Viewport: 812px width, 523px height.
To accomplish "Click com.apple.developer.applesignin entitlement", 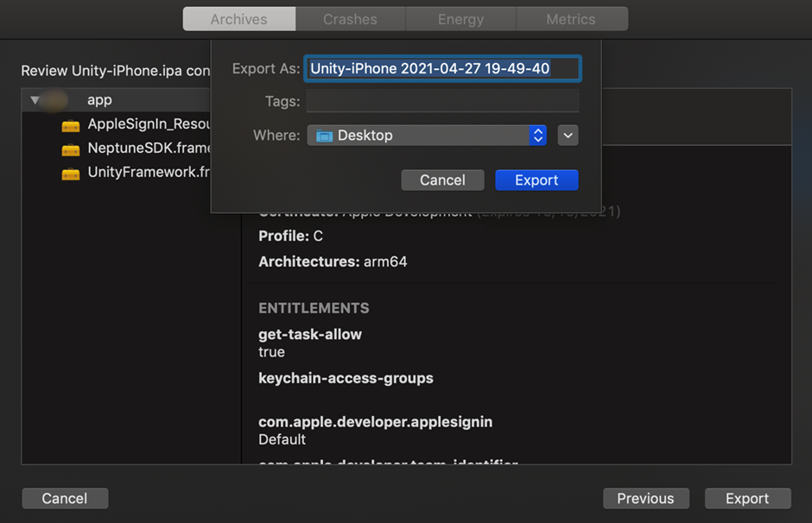I will [x=376, y=422].
